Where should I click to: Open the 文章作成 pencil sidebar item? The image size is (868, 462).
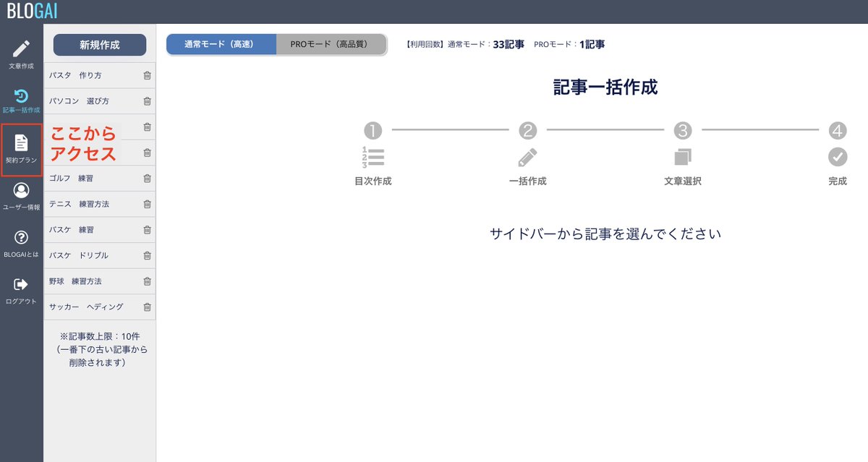[21, 54]
